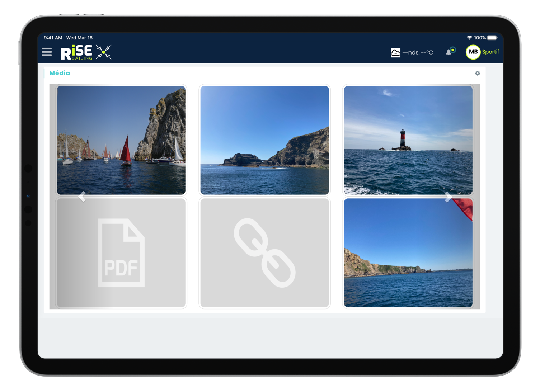Click the Wi-Fi status icon
This screenshot has height=392, width=540.
coord(469,38)
